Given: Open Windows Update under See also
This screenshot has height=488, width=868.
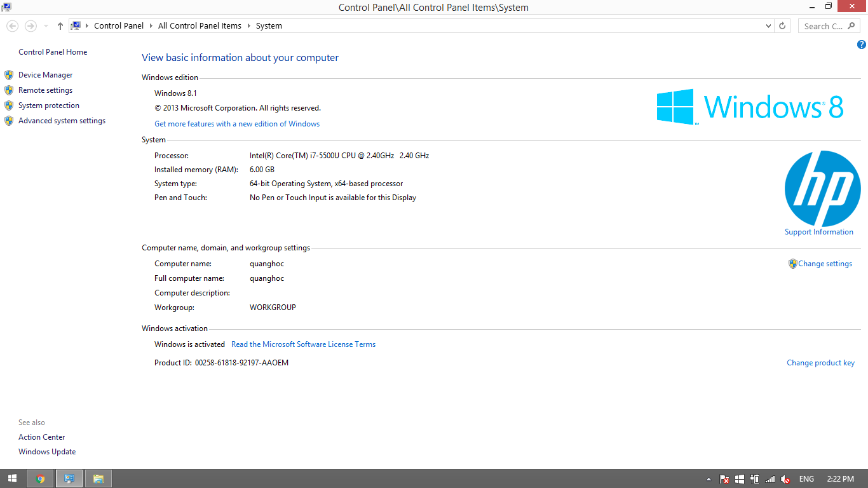Looking at the screenshot, I should point(47,452).
